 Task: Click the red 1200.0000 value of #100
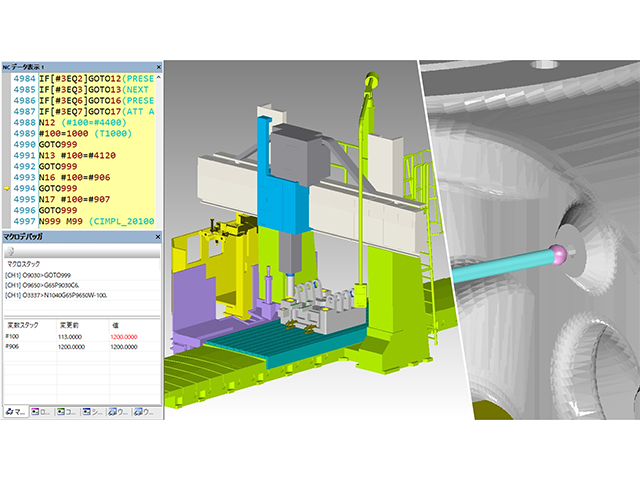tap(124, 337)
